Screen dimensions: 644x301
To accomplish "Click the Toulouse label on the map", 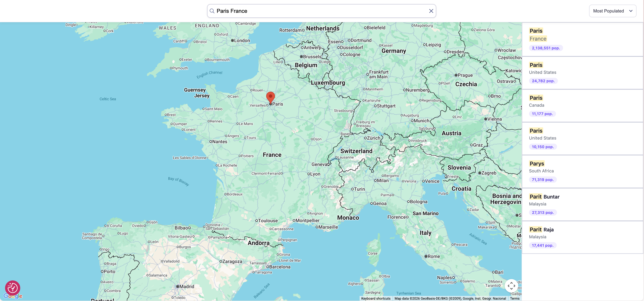I will tap(268, 220).
